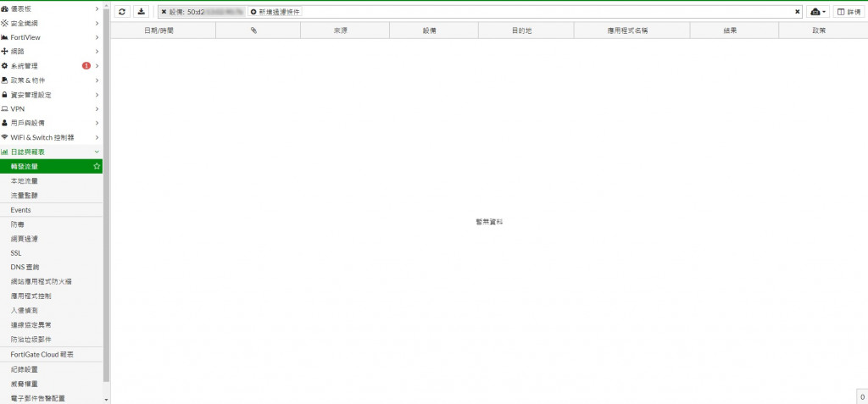Viewport: 868px width, 404px height.
Task: Click the download log icon
Action: pyautogui.click(x=142, y=12)
